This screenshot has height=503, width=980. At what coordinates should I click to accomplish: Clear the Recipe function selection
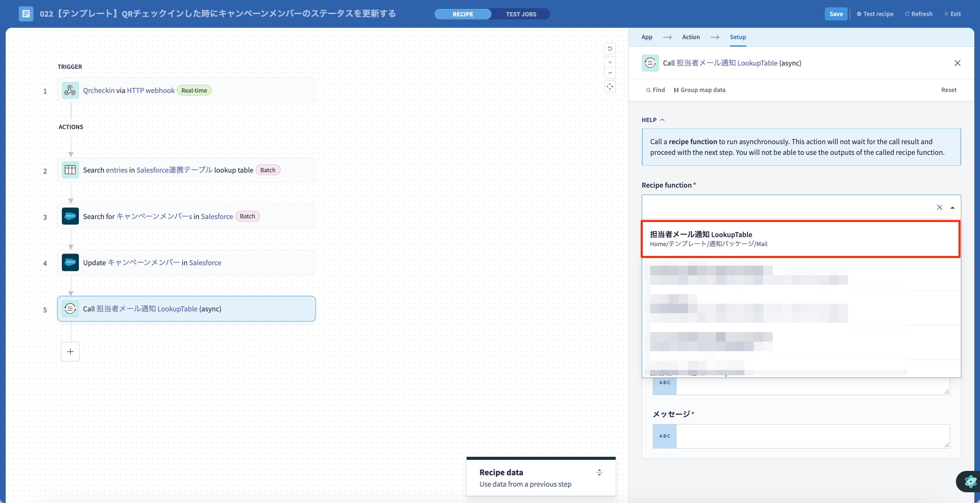click(x=939, y=207)
